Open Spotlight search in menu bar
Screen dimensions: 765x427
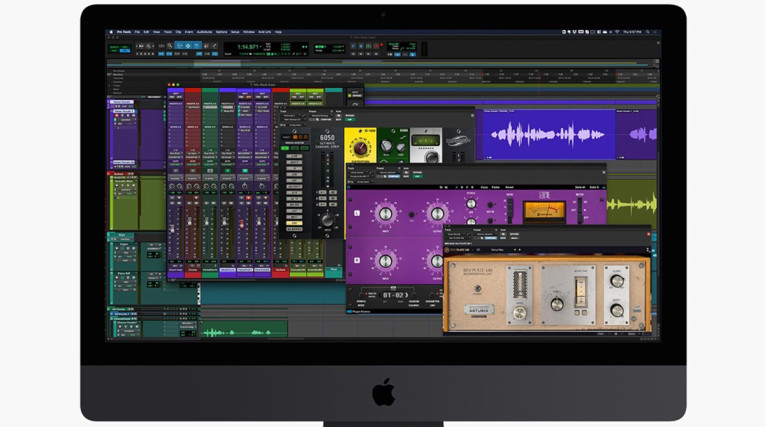pyautogui.click(x=648, y=32)
